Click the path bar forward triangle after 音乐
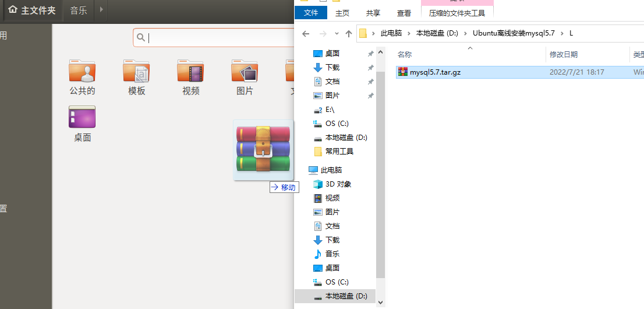This screenshot has height=309, width=644. pyautogui.click(x=101, y=10)
